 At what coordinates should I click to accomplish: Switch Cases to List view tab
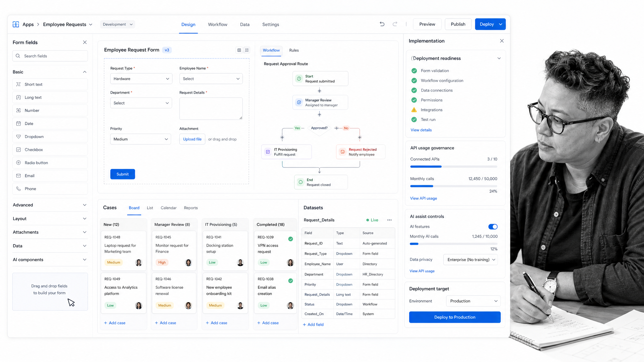click(150, 208)
